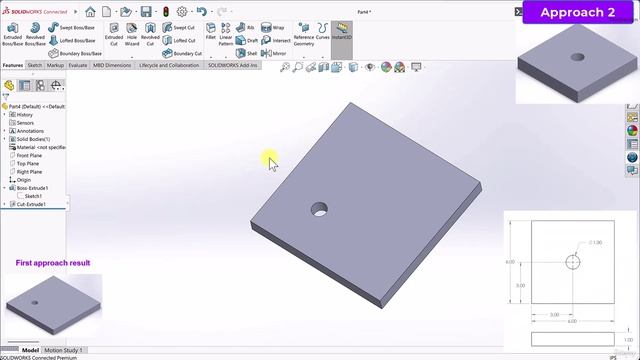Open the dropdown arrow beside Undo
This screenshot has width=640, height=360.
coord(211,12)
